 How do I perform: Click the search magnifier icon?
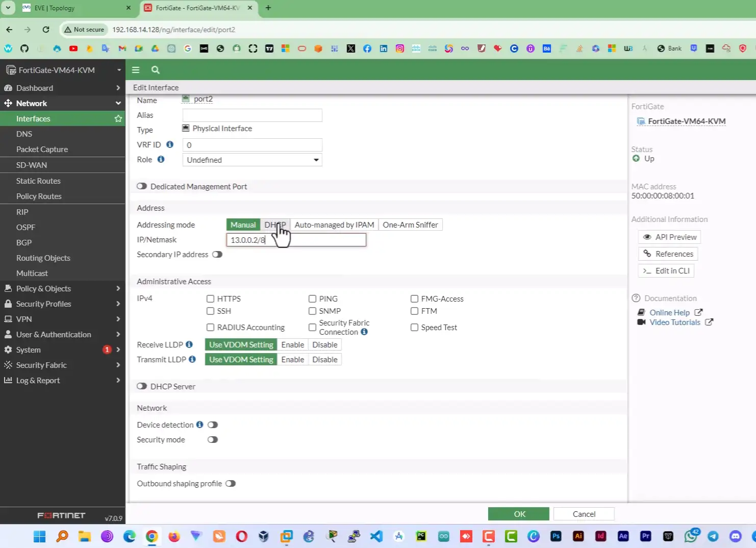pyautogui.click(x=155, y=70)
